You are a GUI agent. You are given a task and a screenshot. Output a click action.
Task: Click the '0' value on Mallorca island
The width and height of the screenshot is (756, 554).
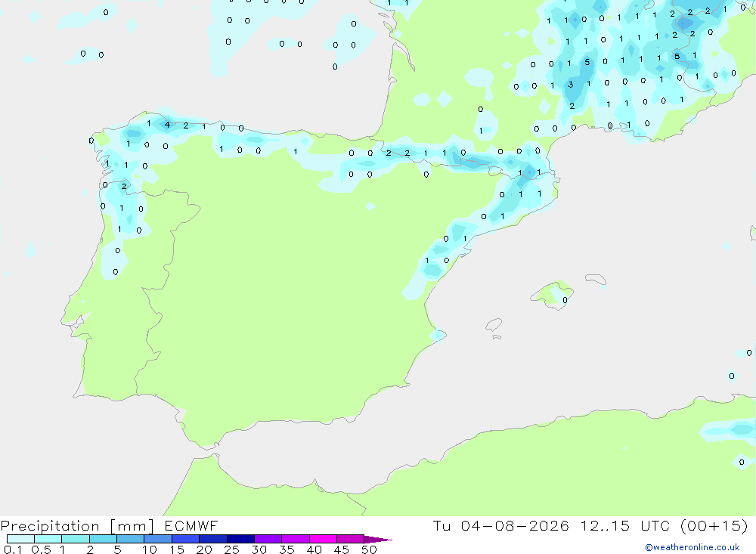point(565,300)
